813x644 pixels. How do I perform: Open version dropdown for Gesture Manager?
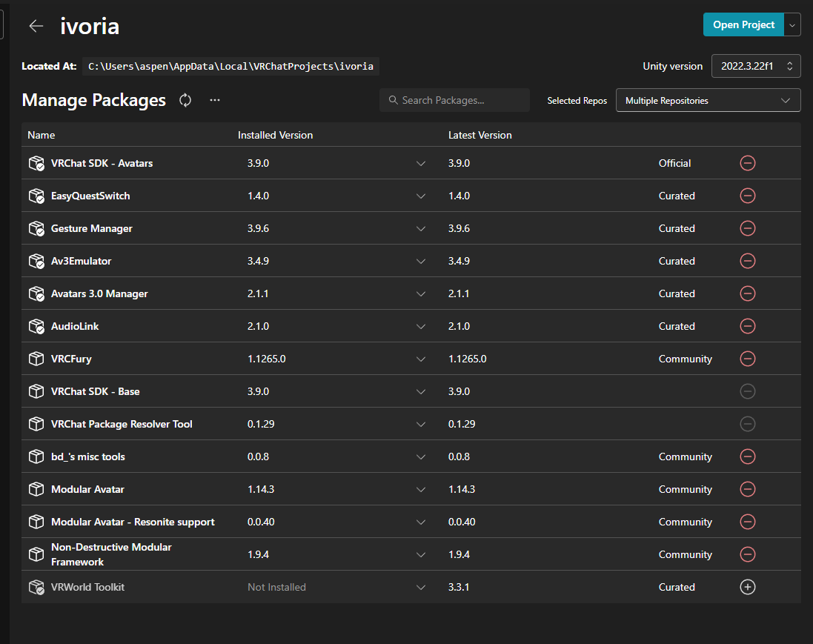point(420,229)
